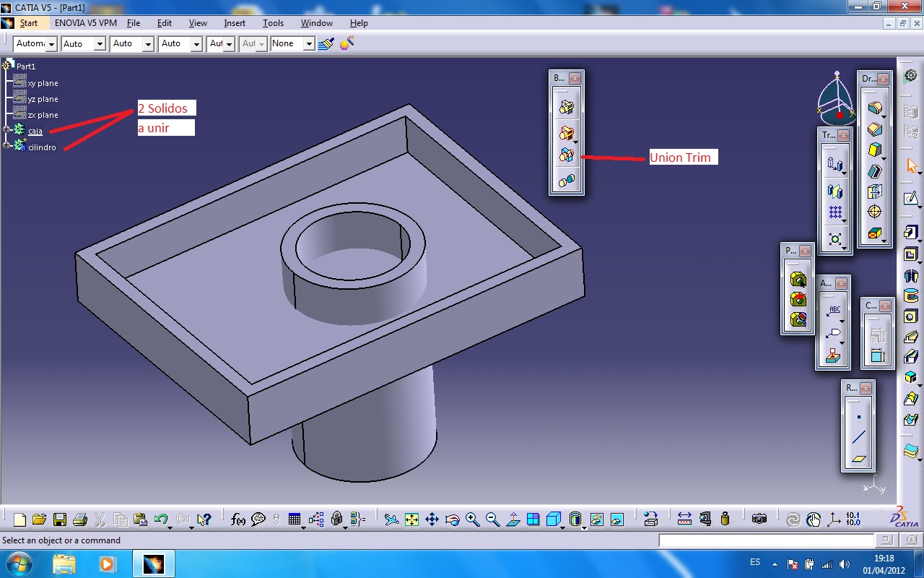Select the Pan view tool
The image size is (924, 578).
pyautogui.click(x=432, y=519)
